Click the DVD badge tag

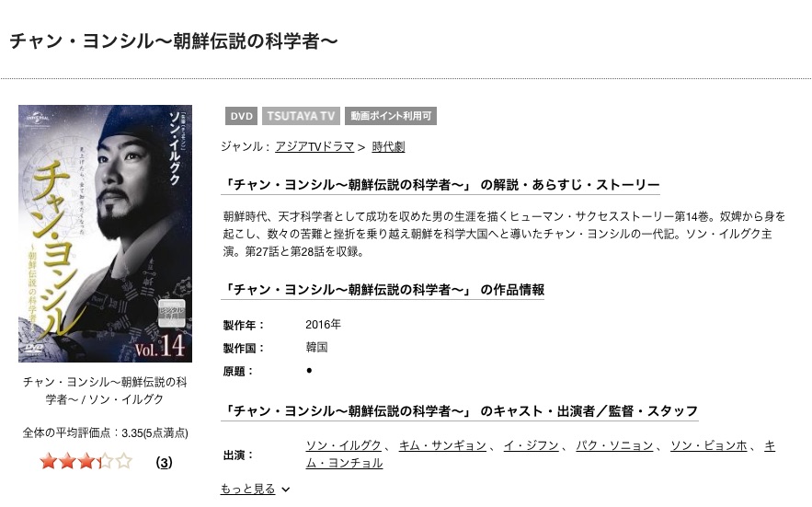coord(241,116)
